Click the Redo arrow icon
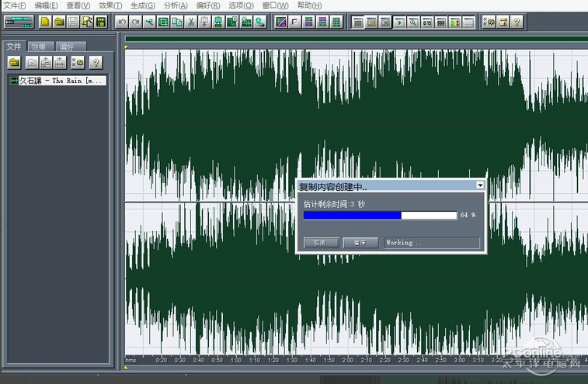Viewport: 588px width, 384px height. [135, 22]
